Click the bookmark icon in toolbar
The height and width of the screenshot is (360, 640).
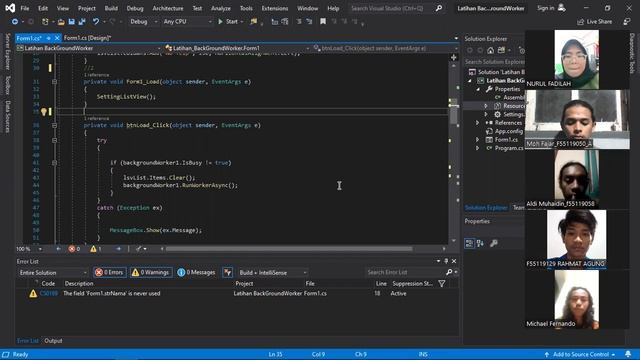pos(323,22)
